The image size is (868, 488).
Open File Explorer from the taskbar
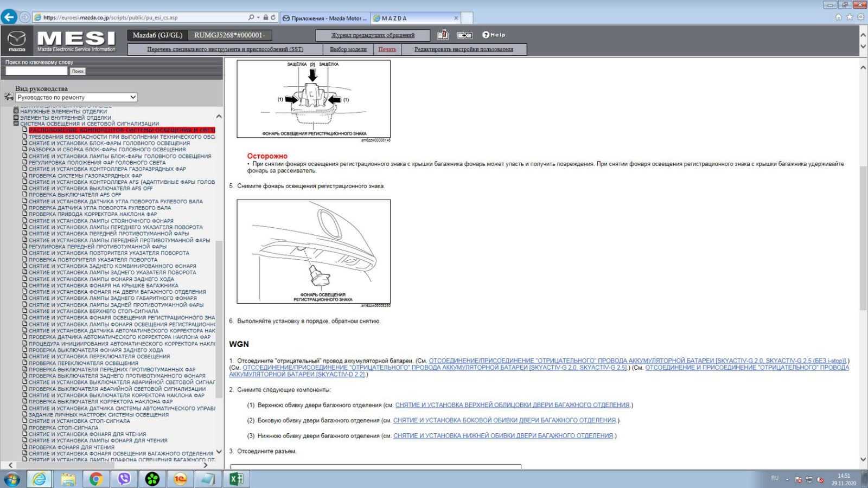click(x=68, y=479)
